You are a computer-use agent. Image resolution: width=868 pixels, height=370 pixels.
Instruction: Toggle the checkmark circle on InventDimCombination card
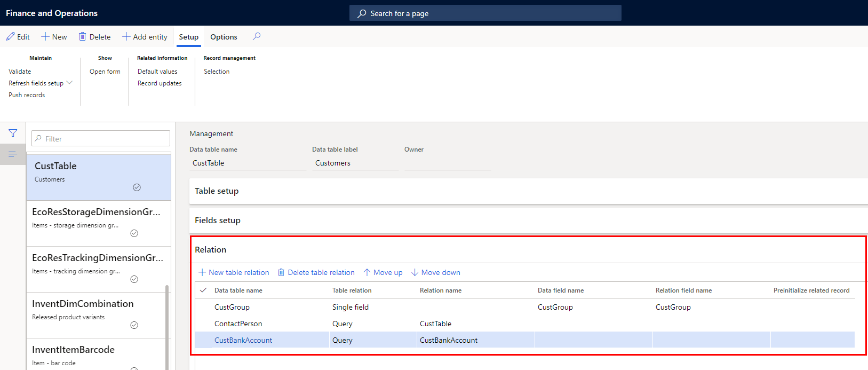[134, 325]
